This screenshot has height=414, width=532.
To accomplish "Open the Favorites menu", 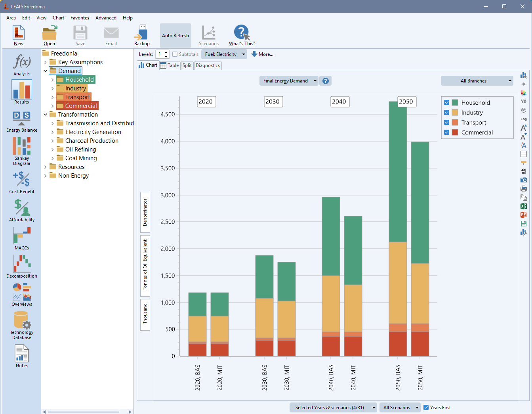I will [80, 18].
